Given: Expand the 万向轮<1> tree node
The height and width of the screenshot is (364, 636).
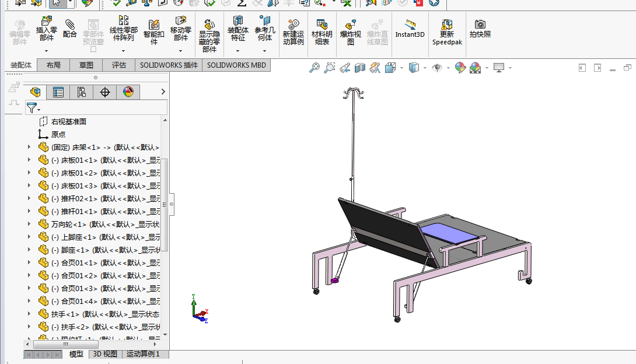Looking at the screenshot, I should pos(29,224).
